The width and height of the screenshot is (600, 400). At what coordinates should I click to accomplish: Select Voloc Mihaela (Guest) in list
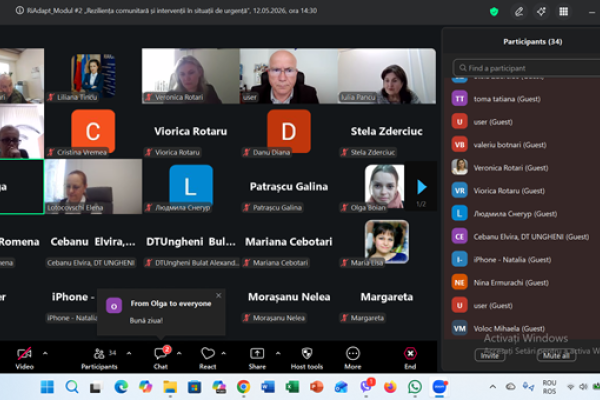[x=522, y=328]
